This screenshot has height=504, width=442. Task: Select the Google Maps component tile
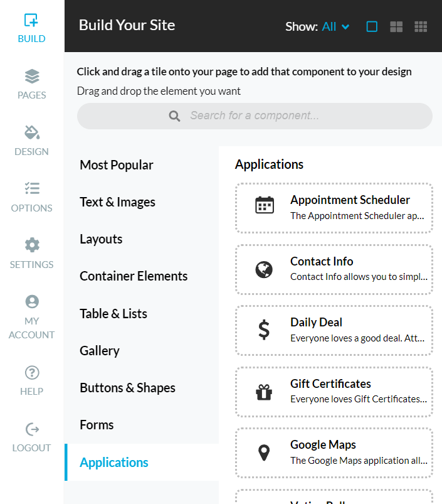(x=334, y=453)
